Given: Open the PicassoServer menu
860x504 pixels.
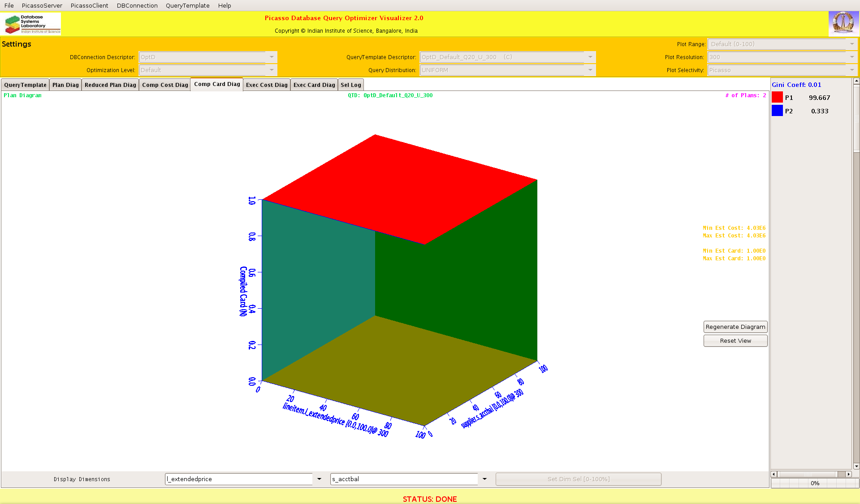Looking at the screenshot, I should [x=42, y=6].
